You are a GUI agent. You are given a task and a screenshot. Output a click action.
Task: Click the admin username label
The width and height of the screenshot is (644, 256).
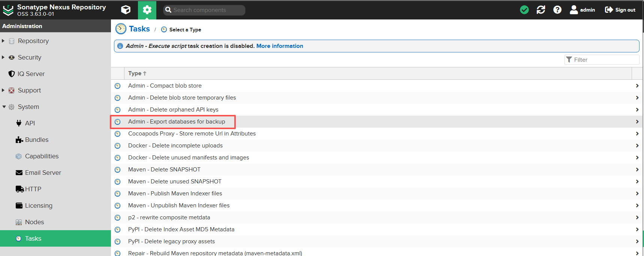(x=587, y=10)
